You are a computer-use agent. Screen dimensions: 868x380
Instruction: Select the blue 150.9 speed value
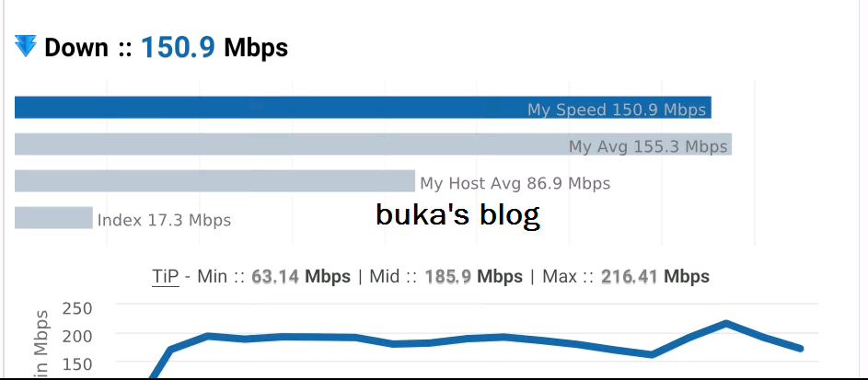pos(178,48)
